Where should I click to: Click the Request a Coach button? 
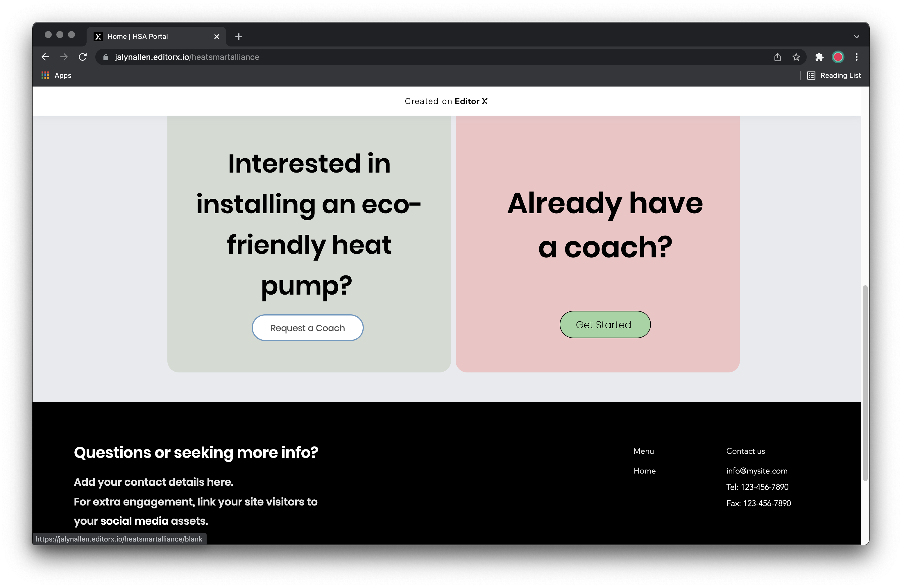coord(307,328)
